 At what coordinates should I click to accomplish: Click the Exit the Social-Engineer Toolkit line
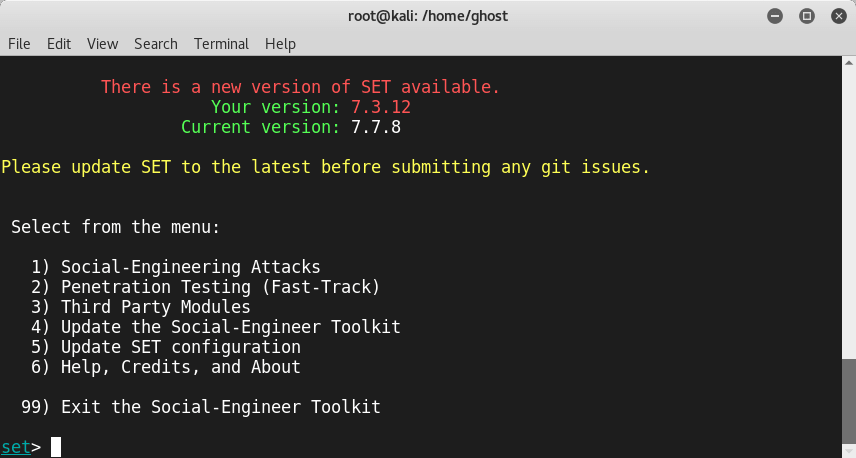[x=201, y=407]
